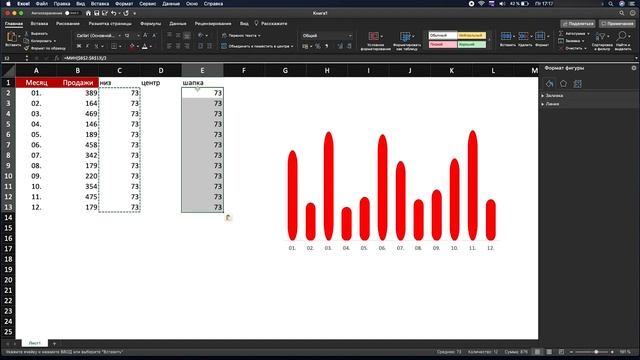Click the AutoSum (Автосумма) sigma icon
Viewport: 640px width, 360px height.
click(x=561, y=33)
